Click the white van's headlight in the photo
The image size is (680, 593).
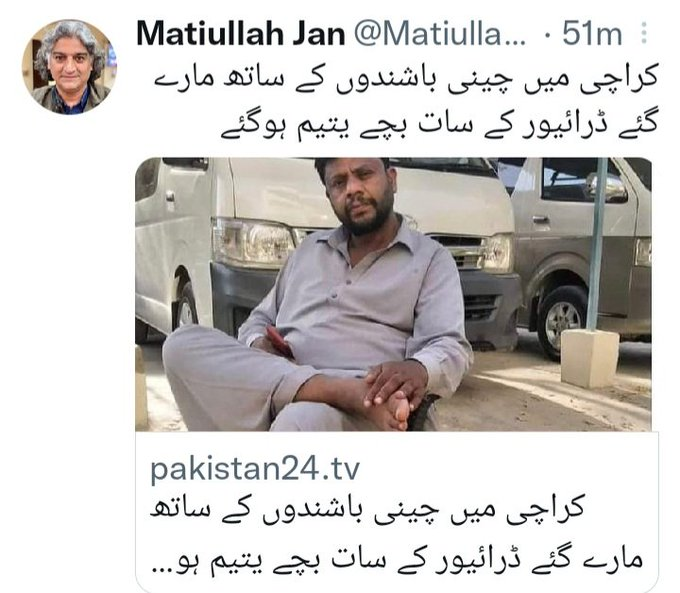tap(254, 242)
